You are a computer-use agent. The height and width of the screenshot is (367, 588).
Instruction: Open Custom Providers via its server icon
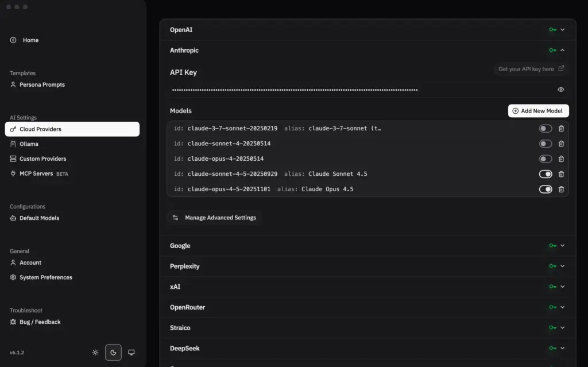(x=12, y=159)
